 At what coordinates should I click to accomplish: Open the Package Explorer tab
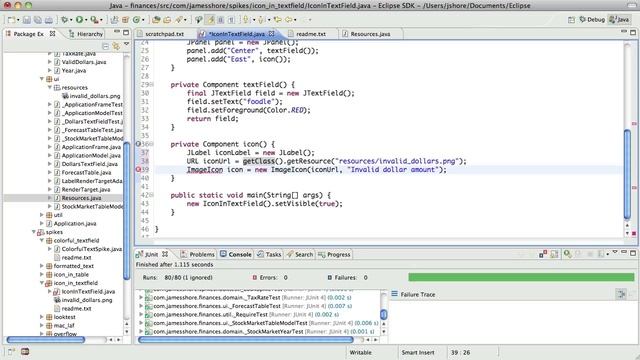pyautogui.click(x=30, y=34)
